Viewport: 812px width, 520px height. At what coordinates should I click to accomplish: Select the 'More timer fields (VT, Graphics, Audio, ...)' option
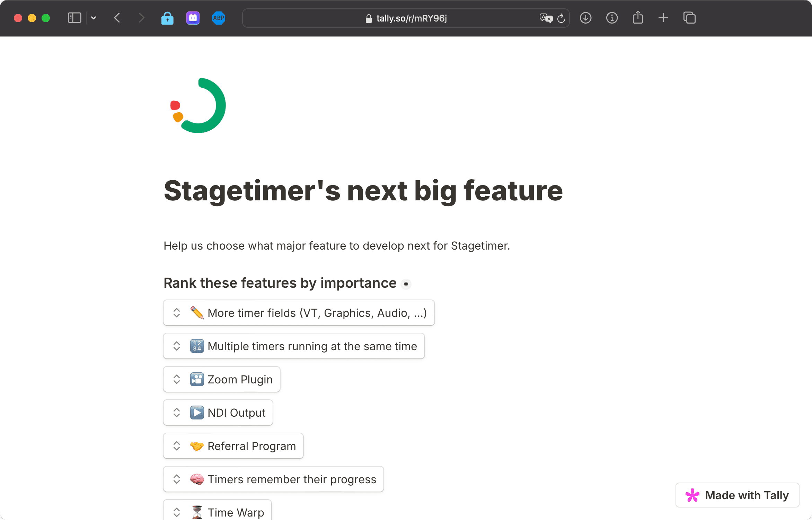(x=299, y=313)
